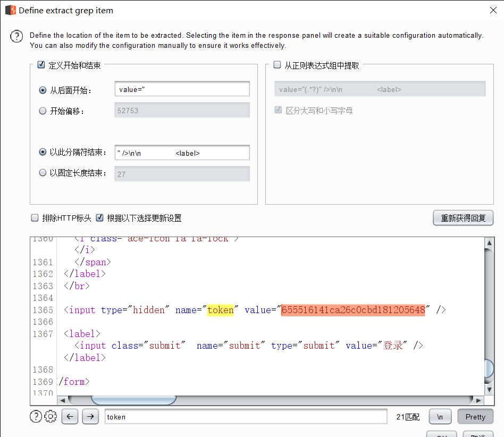The height and width of the screenshot is (437, 504).
Task: Click the vertical scrollbar up arrow
Action: click(x=489, y=243)
